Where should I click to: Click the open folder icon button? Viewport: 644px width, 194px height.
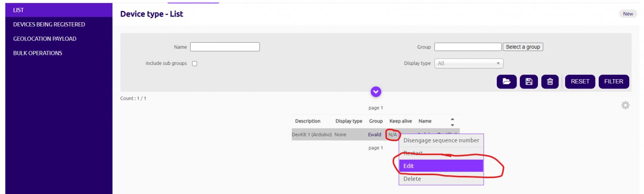(x=506, y=82)
